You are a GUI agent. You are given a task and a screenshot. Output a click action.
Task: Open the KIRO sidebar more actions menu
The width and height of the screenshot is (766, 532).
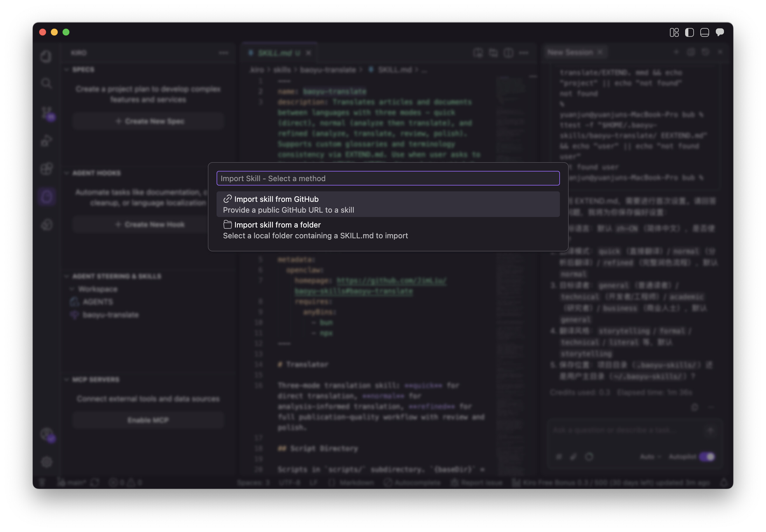[x=224, y=53]
